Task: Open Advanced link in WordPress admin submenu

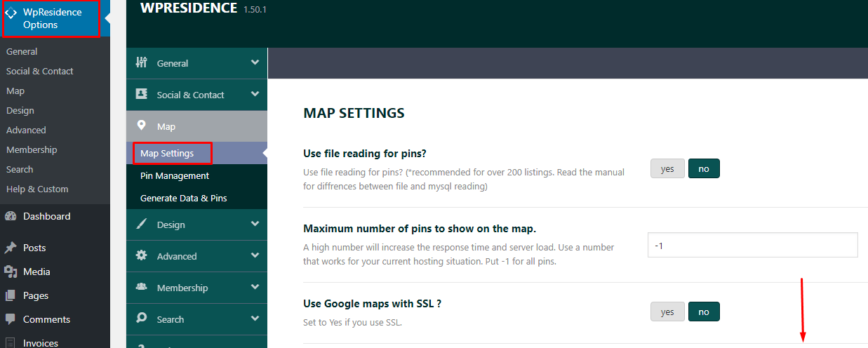Action: coord(26,130)
